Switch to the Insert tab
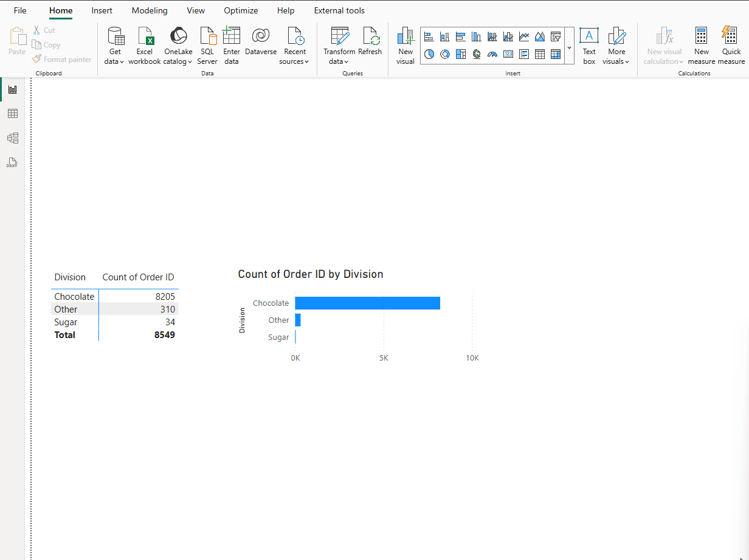This screenshot has width=749, height=560. (102, 10)
